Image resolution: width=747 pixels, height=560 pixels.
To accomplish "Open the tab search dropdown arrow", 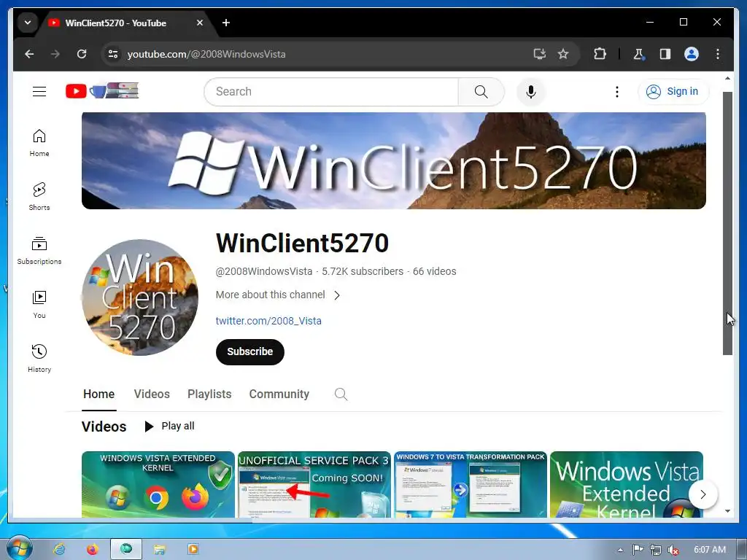I will (28, 23).
